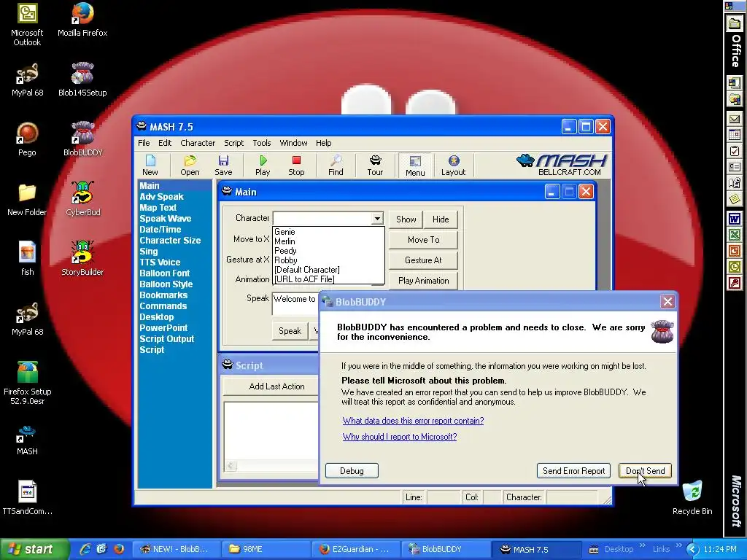Click the Add Last Action button
Viewport: 747px width, 560px height.
(x=271, y=386)
